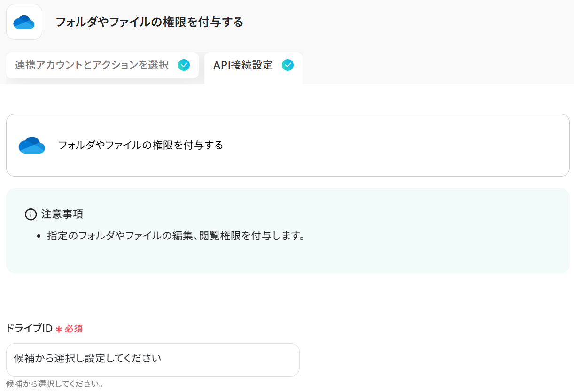Click the header title フォルダやファイルの権限を付与する
Image resolution: width=574 pixels, height=392 pixels.
[149, 22]
